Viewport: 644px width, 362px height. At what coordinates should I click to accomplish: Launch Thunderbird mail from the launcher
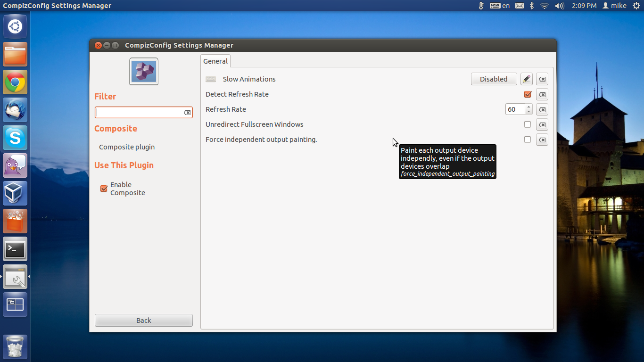pyautogui.click(x=15, y=110)
